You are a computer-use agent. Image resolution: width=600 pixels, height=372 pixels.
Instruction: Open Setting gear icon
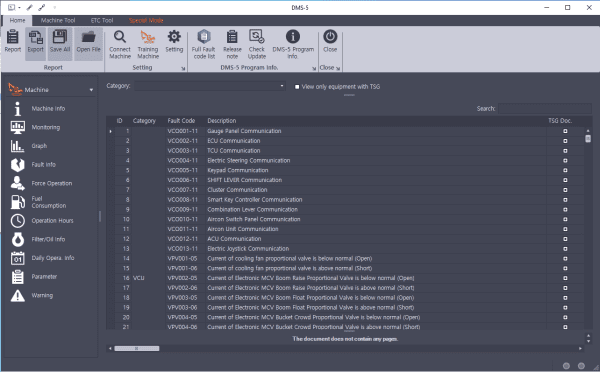[x=174, y=41]
